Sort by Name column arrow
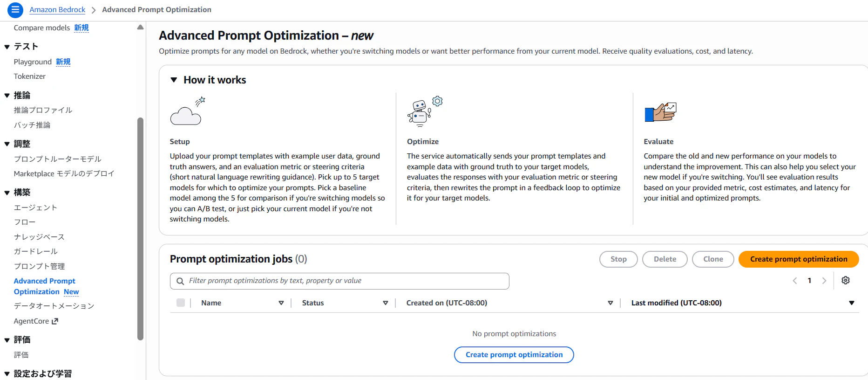868x380 pixels. (x=281, y=303)
